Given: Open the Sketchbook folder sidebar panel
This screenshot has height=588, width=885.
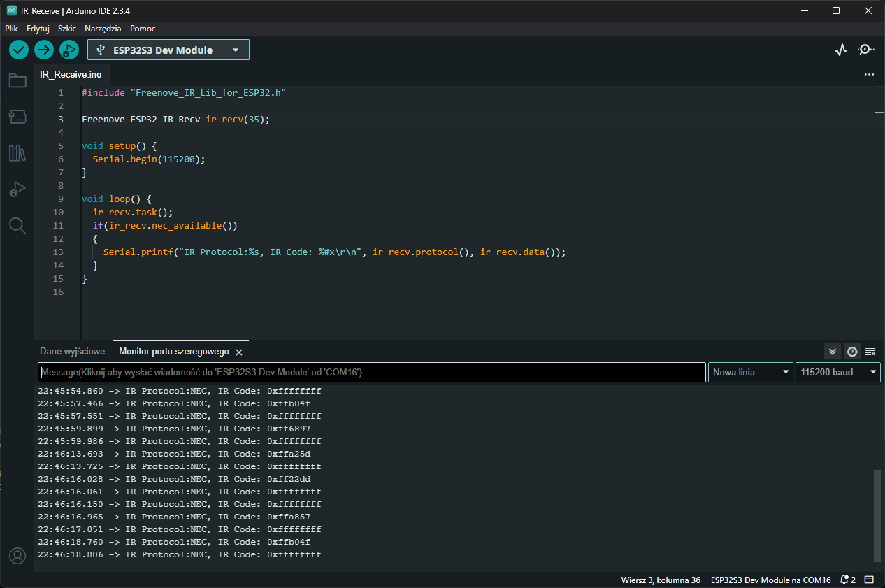Looking at the screenshot, I should (x=17, y=80).
